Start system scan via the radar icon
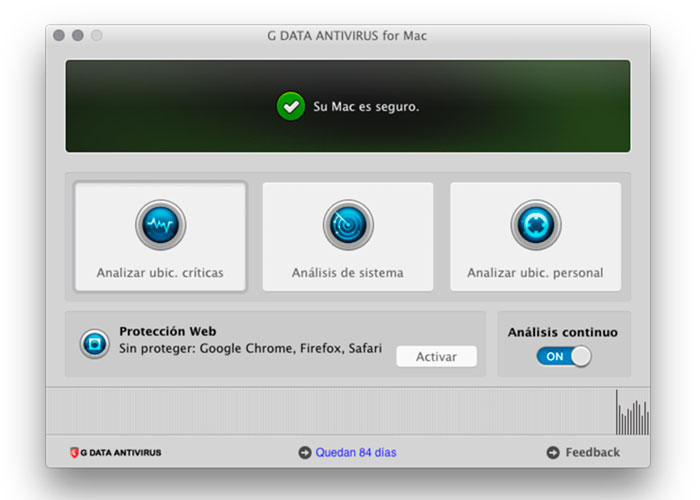Image resolution: width=700 pixels, height=500 pixels. click(x=348, y=225)
